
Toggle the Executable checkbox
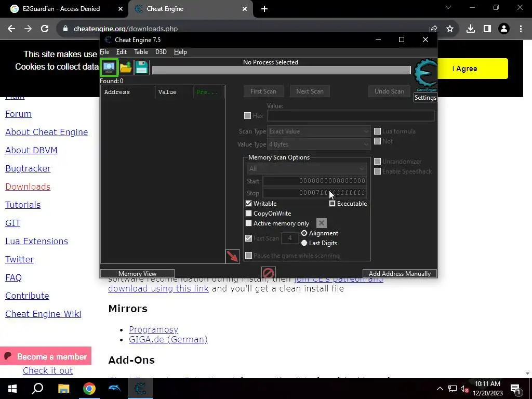(x=332, y=204)
